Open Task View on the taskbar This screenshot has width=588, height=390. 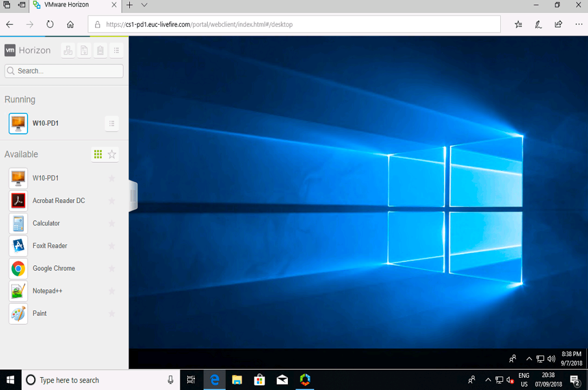(x=191, y=380)
